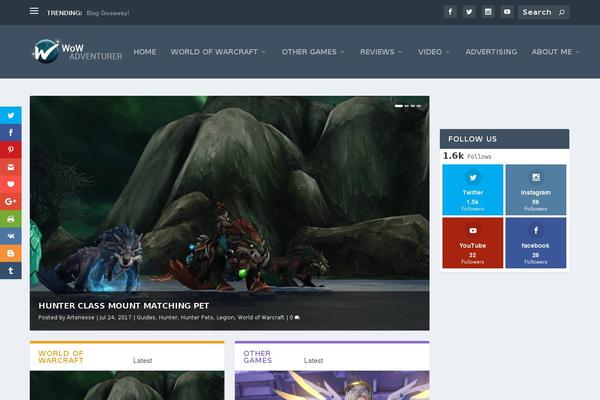Open the Hunter Class Mount Matching Pet article

124,305
